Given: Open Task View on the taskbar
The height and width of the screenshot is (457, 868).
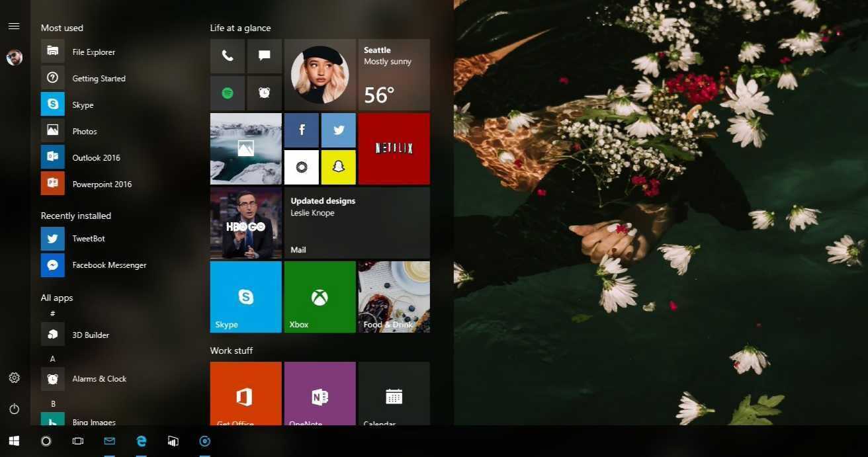Looking at the screenshot, I should click(x=77, y=441).
